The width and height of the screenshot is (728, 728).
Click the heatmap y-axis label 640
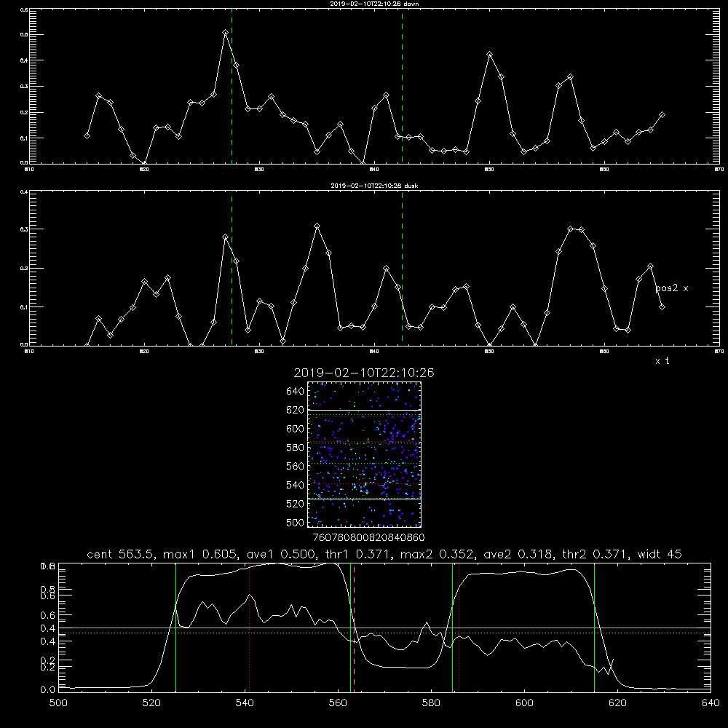click(x=296, y=392)
